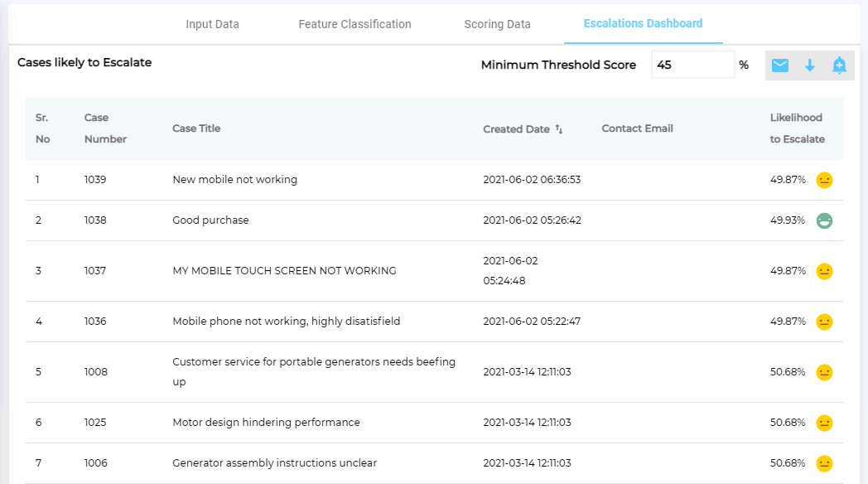
Task: Open the Input Data tab
Action: click(212, 24)
